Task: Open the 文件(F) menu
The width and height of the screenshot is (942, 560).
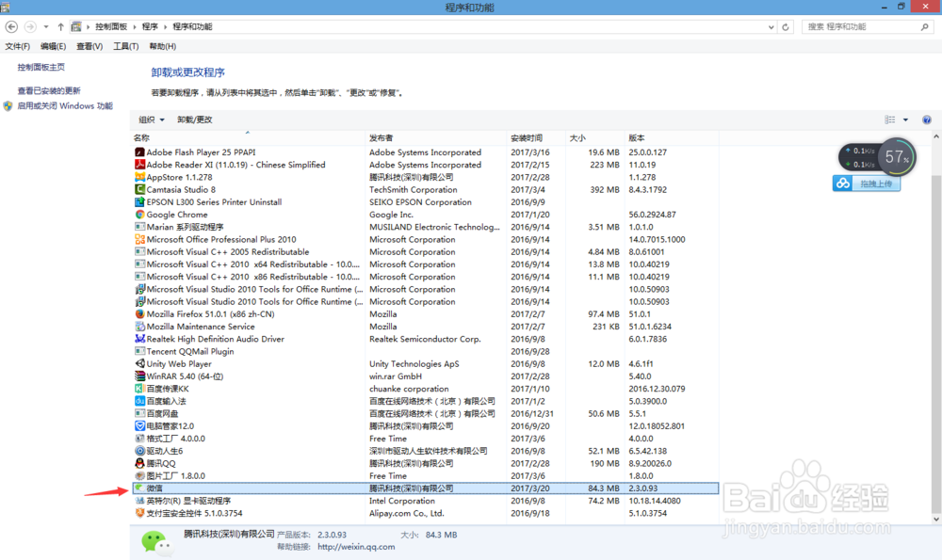Action: pyautogui.click(x=17, y=46)
